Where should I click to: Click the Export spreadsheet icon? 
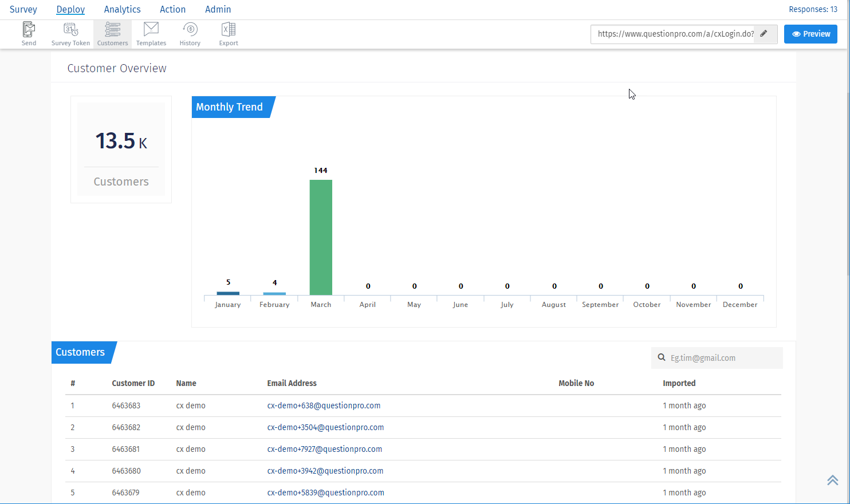[x=229, y=30]
